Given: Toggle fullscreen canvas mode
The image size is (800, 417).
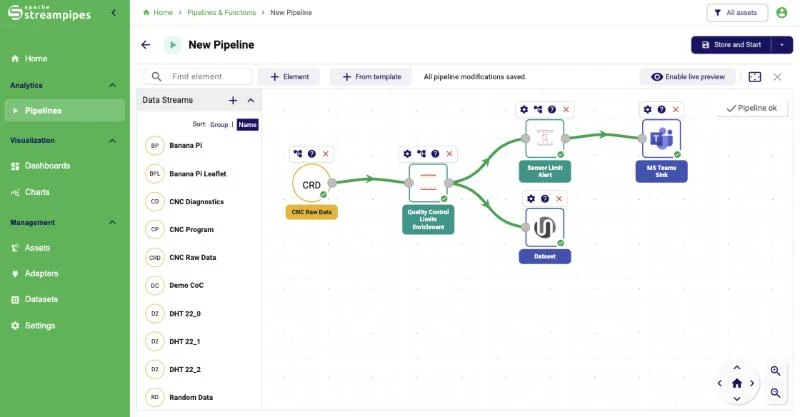Looking at the screenshot, I should coord(755,77).
